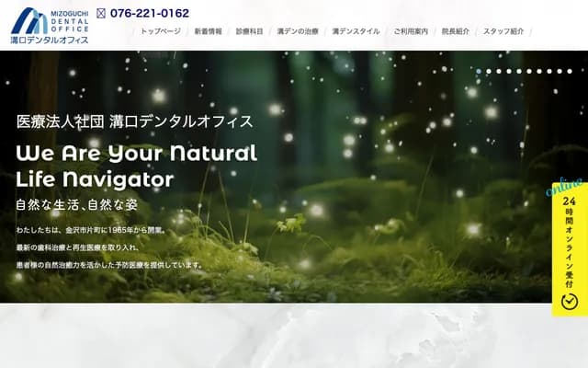Click the "Life Navigator" headline line
Screen dimensions: 588x368
point(95,179)
